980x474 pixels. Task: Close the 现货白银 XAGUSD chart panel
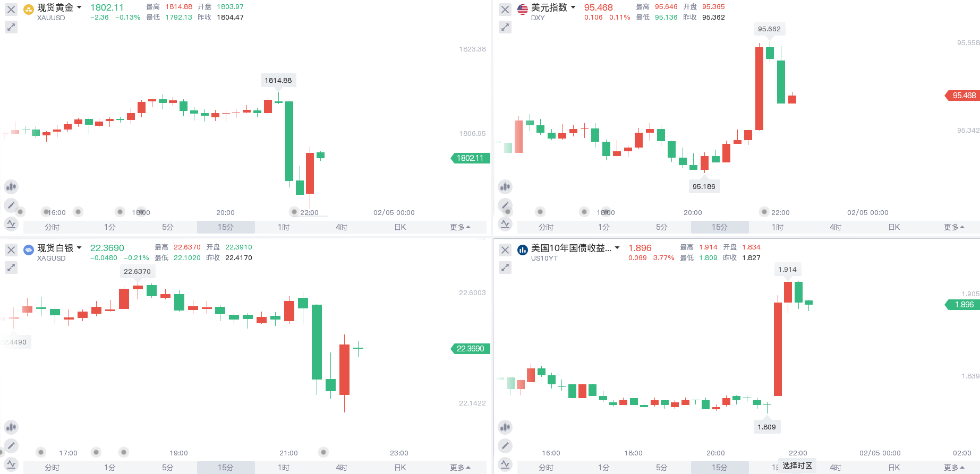[x=11, y=249]
